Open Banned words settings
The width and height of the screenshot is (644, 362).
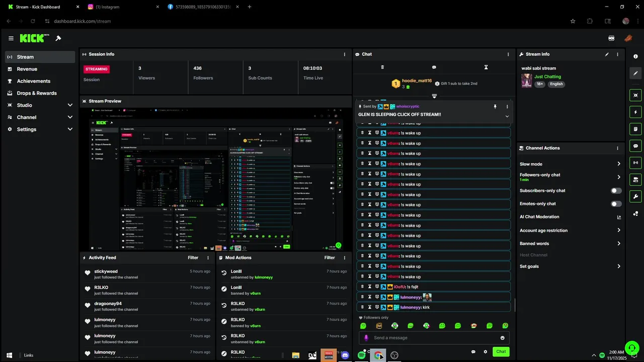570,243
